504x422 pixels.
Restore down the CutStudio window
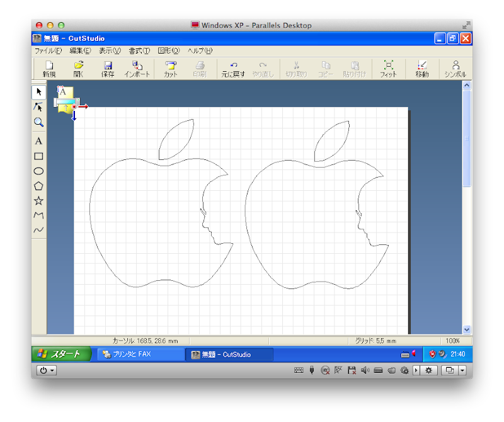(x=452, y=38)
